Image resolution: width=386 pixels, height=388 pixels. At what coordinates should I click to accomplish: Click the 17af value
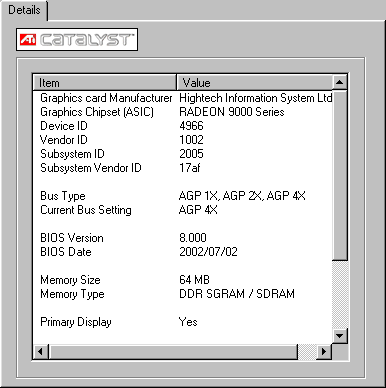tap(190, 168)
